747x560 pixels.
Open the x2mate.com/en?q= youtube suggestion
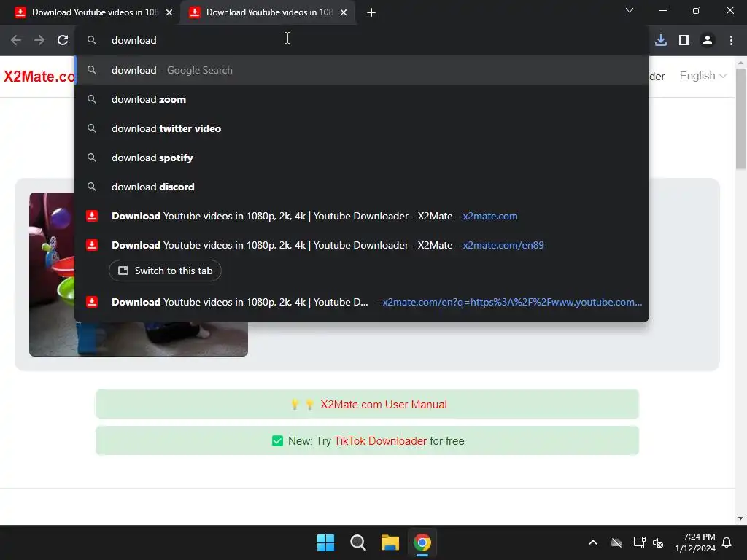coord(362,302)
